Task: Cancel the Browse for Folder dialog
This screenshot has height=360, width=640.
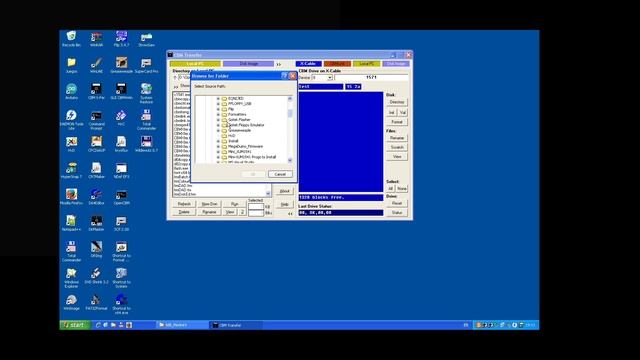Action: click(x=280, y=174)
